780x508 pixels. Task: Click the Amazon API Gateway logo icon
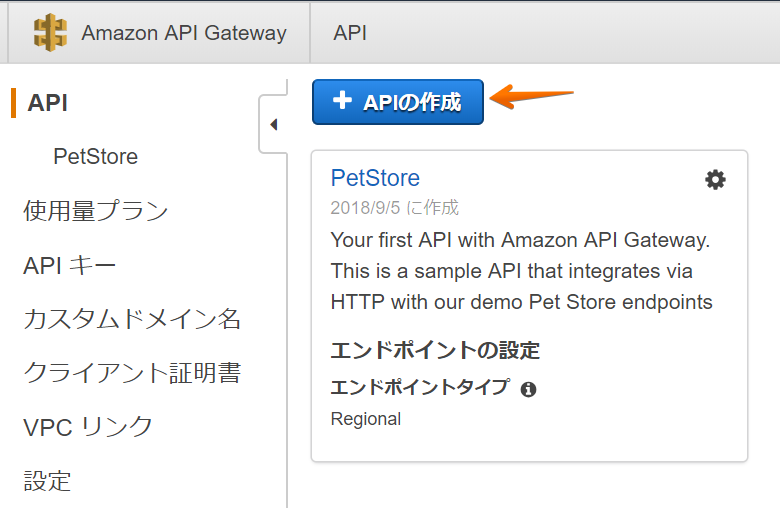pos(50,32)
